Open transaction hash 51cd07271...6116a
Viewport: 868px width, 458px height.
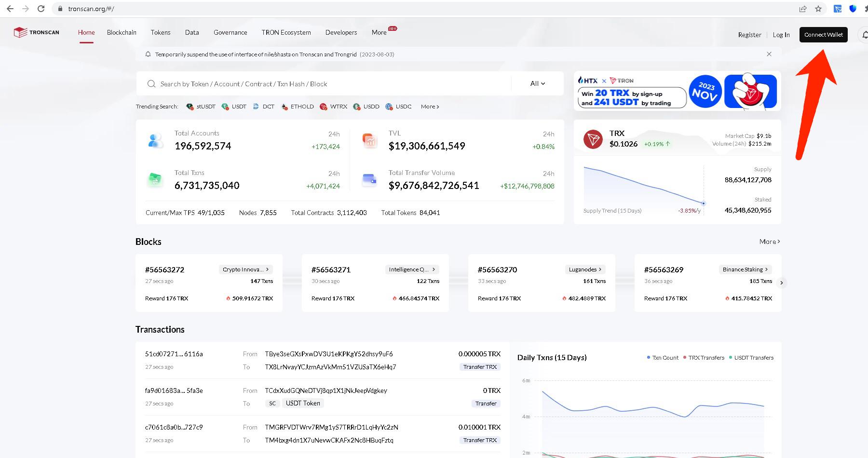pos(174,354)
